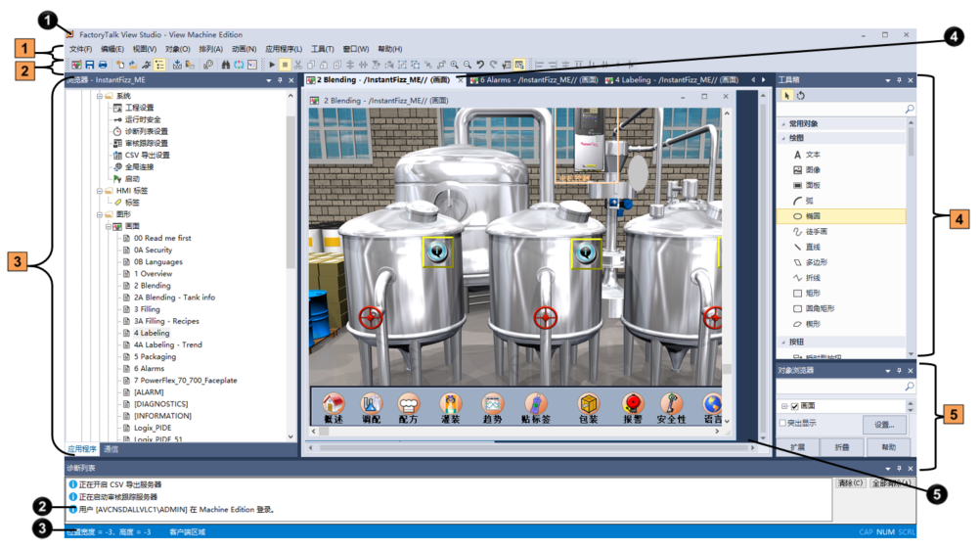
Task: Collapse the 系统 folder in explorer tree
Action: coord(100,96)
